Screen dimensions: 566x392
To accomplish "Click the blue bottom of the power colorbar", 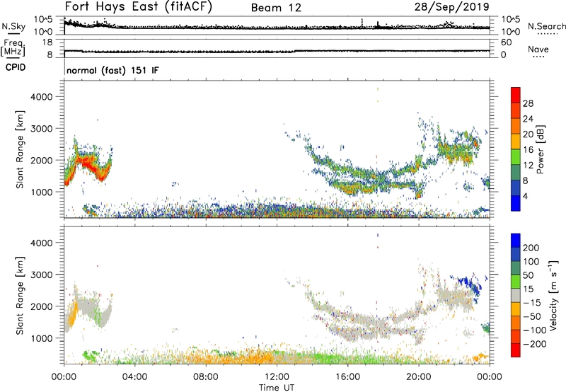I will [516, 203].
